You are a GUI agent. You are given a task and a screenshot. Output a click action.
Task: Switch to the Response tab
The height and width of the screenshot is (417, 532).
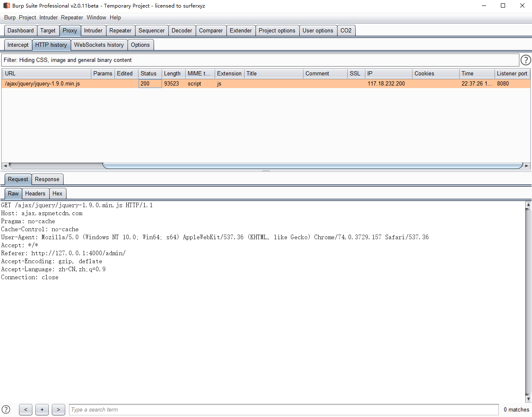click(47, 179)
